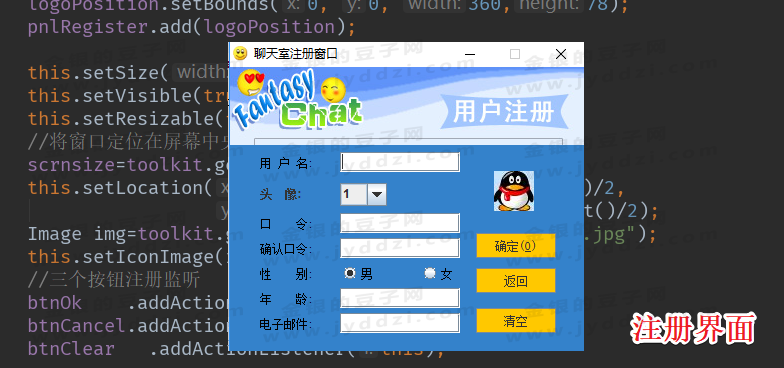
Task: Click the 性别 label text
Action: pyautogui.click(x=286, y=274)
